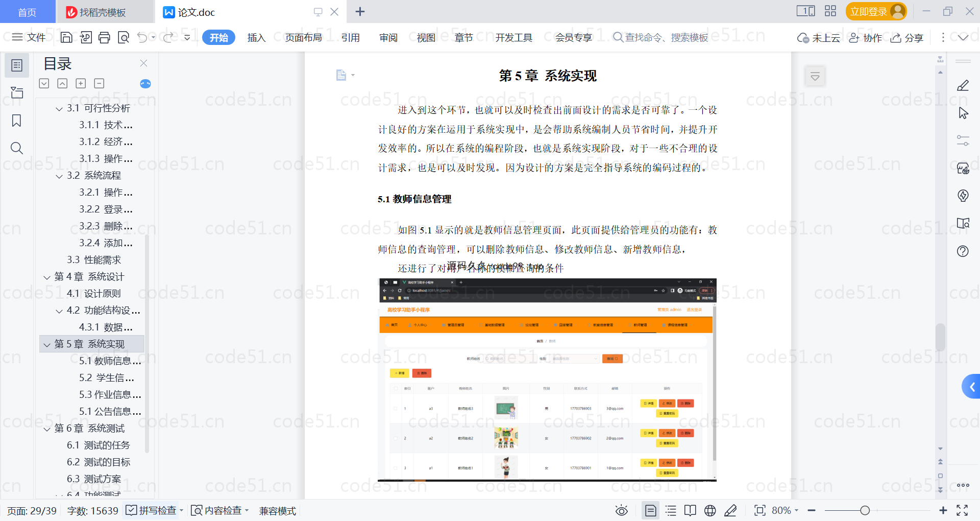Click the 立即登录 login button
This screenshot has height=521, width=980.
click(875, 11)
